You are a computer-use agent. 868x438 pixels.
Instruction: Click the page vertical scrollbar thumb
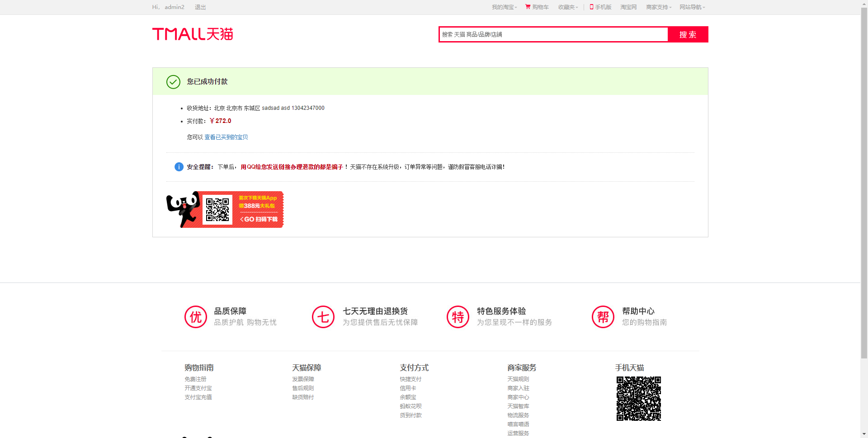coord(864,183)
